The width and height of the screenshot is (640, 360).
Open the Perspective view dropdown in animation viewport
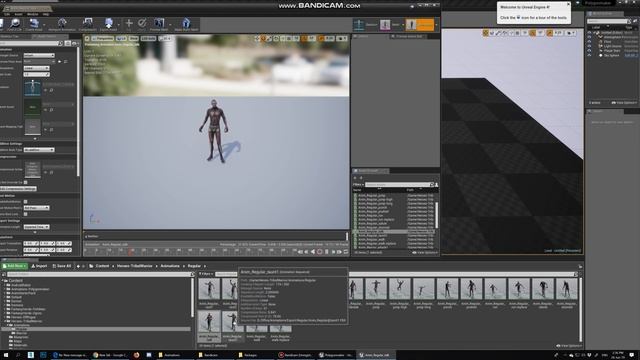point(102,38)
